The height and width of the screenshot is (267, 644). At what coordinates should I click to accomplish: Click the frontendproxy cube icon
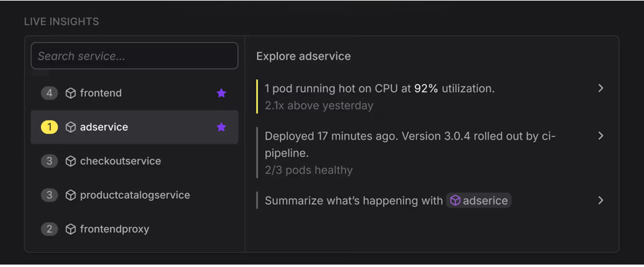coord(71,229)
